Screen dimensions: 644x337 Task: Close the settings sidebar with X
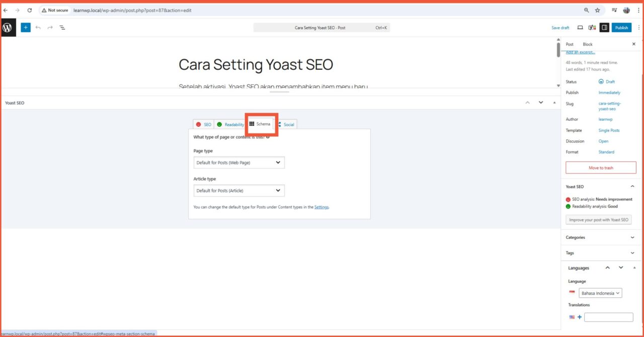(x=633, y=44)
